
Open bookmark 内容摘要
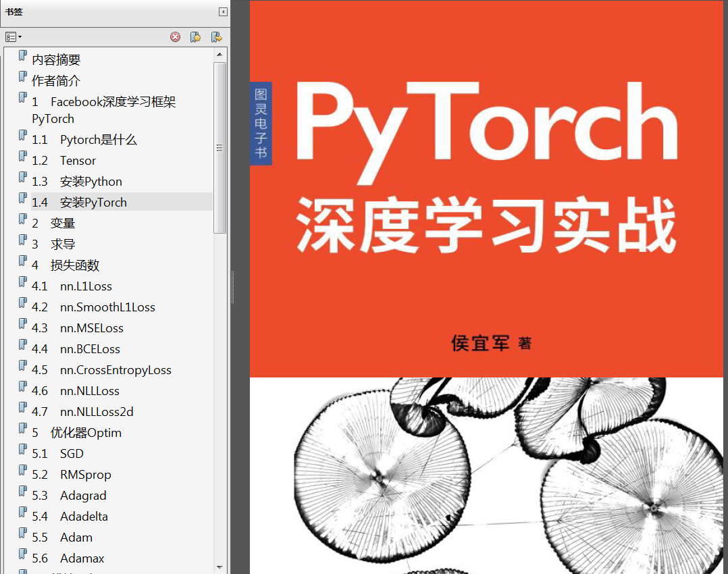[x=56, y=59]
